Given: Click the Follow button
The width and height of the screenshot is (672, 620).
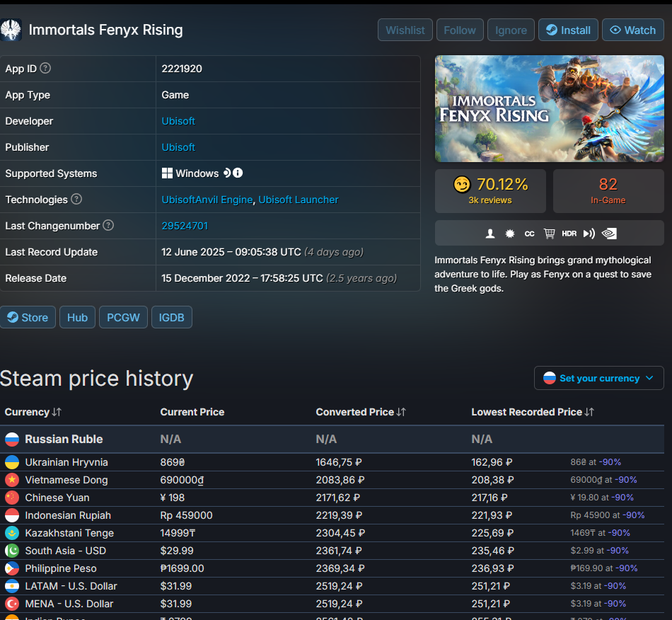Looking at the screenshot, I should (460, 30).
